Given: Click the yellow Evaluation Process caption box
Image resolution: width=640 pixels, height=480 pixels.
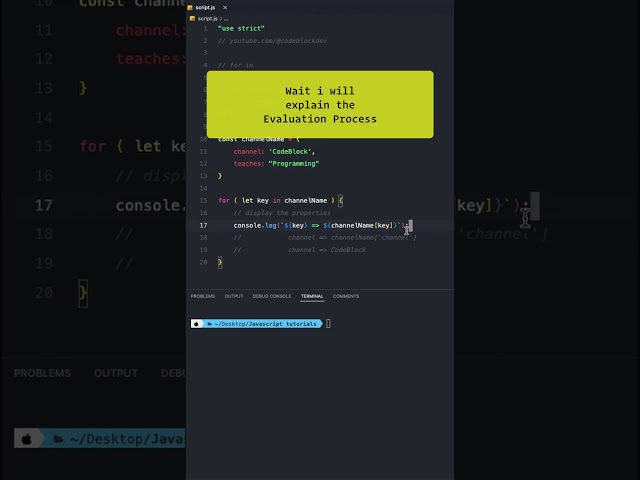Looking at the screenshot, I should point(320,104).
